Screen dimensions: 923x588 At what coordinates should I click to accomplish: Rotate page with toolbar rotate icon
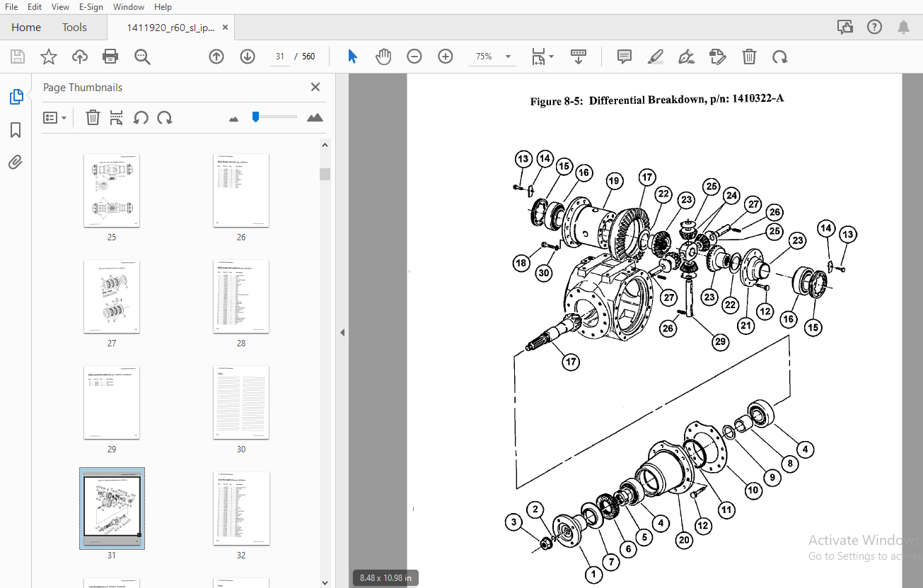click(780, 57)
